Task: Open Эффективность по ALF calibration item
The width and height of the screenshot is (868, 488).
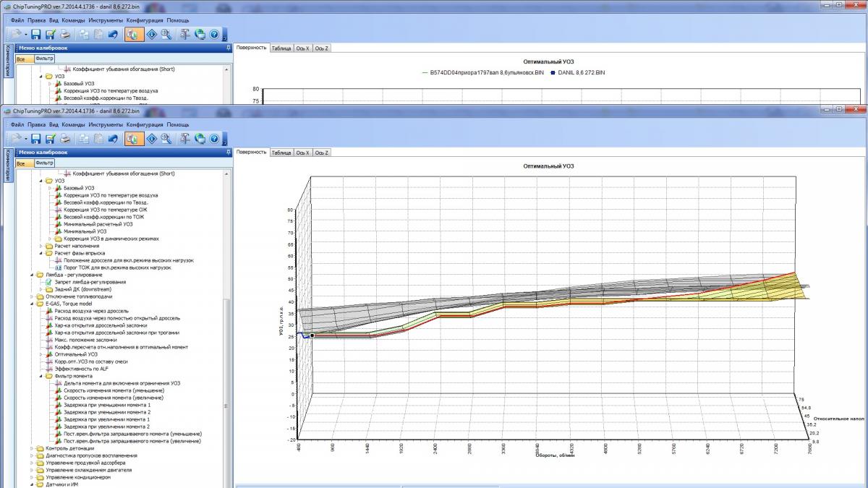Action: 81,369
